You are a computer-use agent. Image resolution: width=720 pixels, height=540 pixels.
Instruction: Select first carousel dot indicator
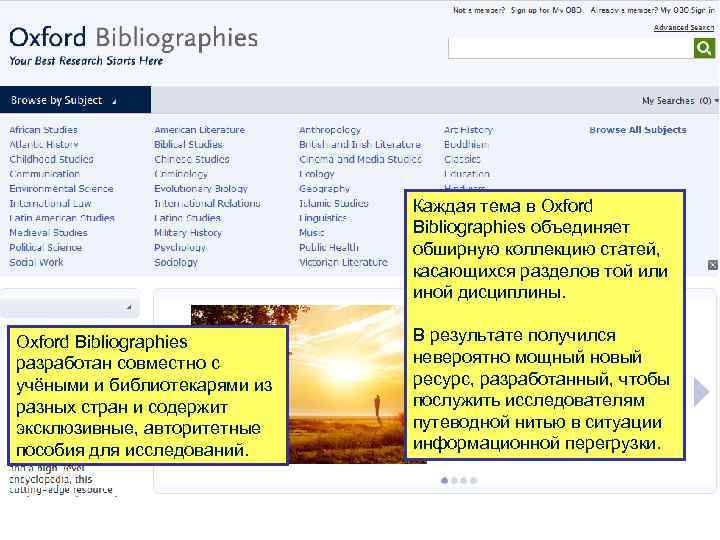444,480
